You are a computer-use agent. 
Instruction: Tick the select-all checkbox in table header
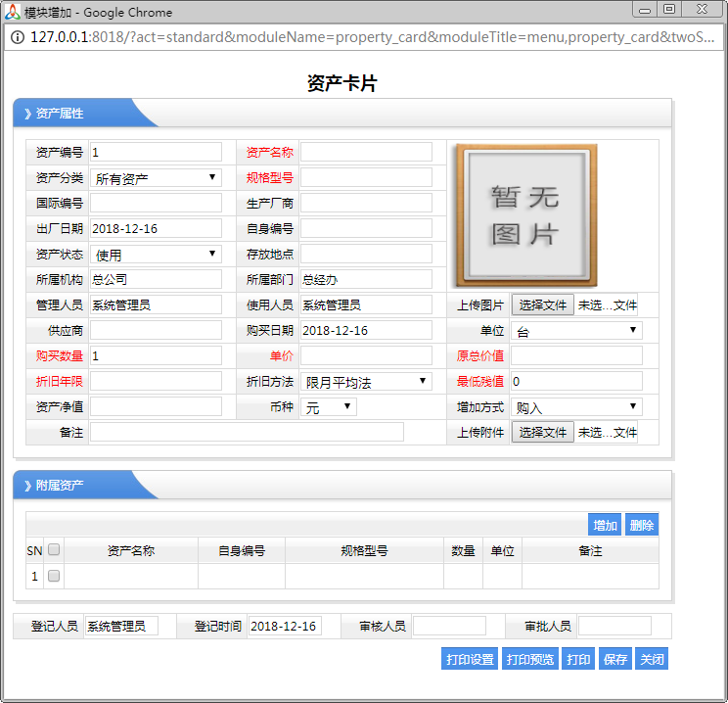[54, 550]
